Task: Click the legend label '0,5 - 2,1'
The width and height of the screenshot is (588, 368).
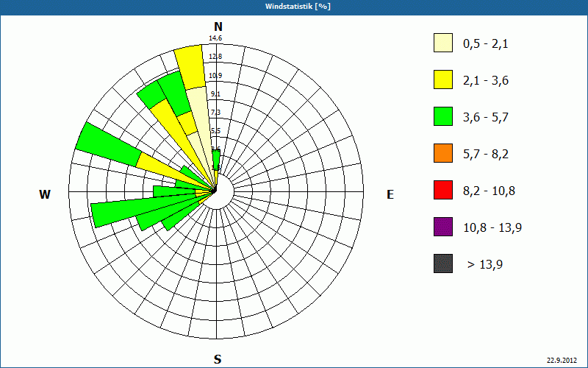Action: tap(486, 44)
